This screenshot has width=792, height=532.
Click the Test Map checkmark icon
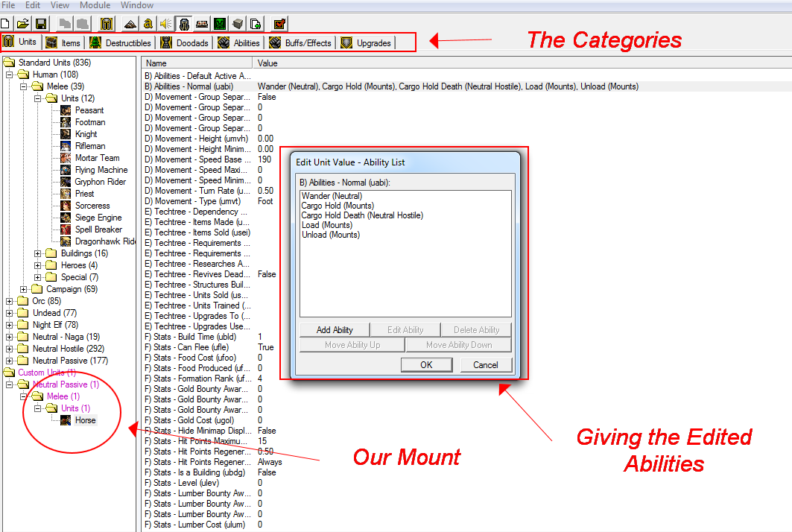(x=279, y=24)
